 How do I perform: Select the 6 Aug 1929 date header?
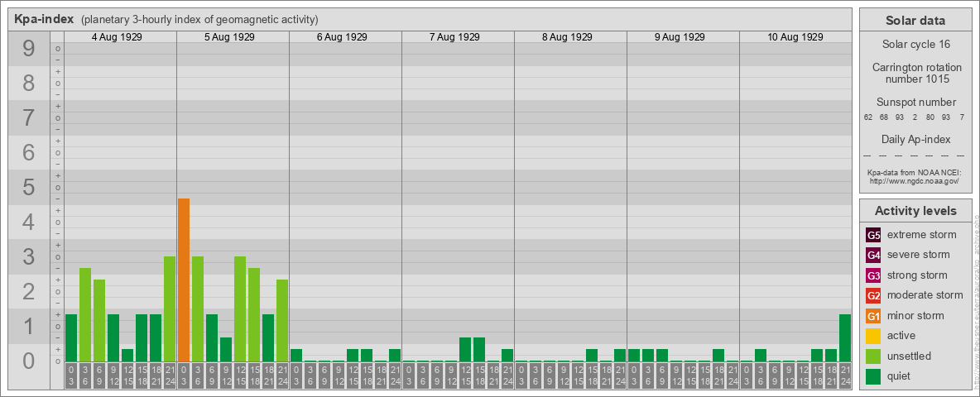342,37
